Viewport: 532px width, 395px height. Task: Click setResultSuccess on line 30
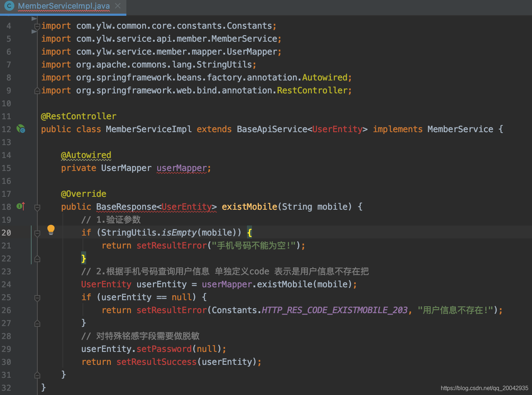[x=157, y=362]
